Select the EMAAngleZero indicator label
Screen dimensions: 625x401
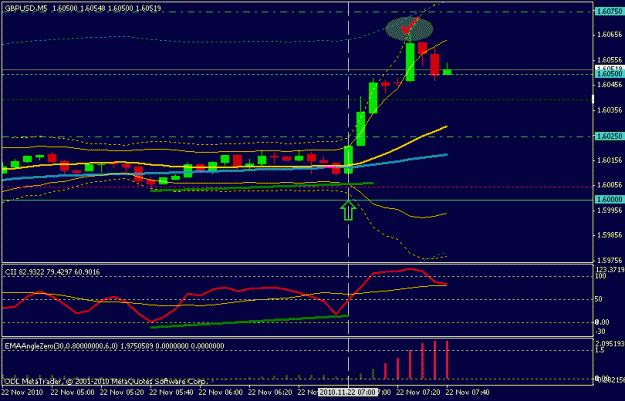coord(114,346)
